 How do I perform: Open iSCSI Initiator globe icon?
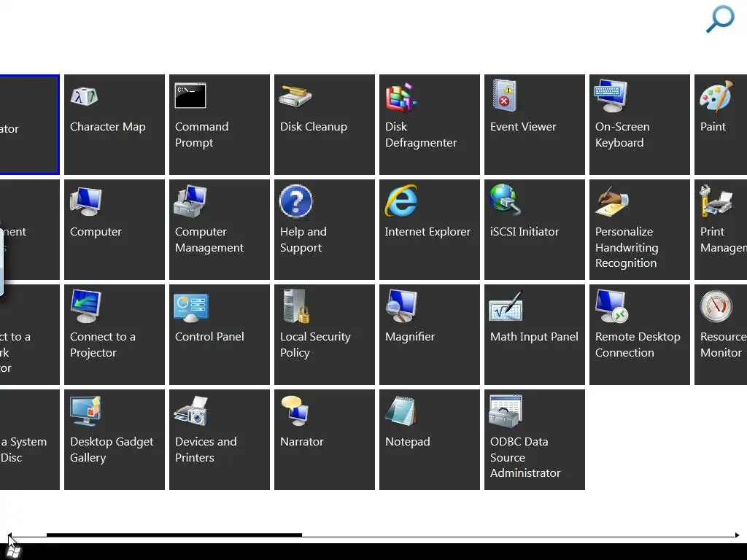[506, 200]
